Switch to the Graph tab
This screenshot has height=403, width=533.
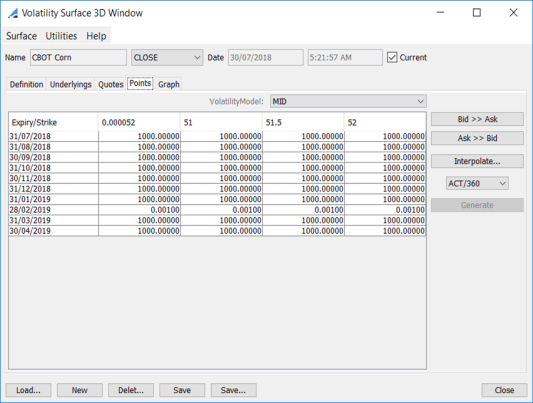(169, 84)
